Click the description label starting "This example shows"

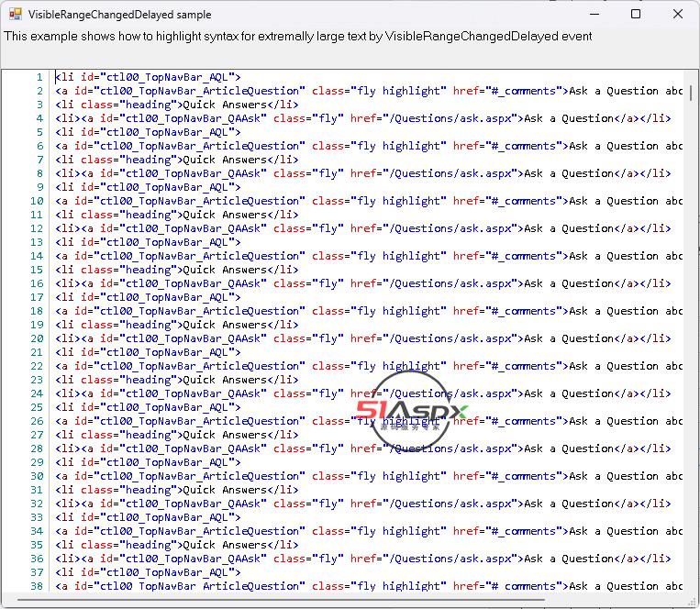pyautogui.click(x=298, y=36)
